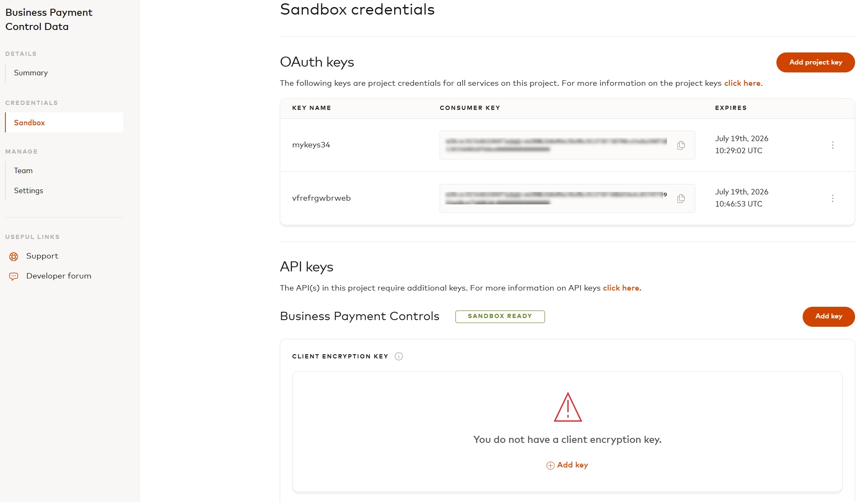Click the Business Payment Control Data heading
The width and height of the screenshot is (868, 502).
(x=48, y=19)
